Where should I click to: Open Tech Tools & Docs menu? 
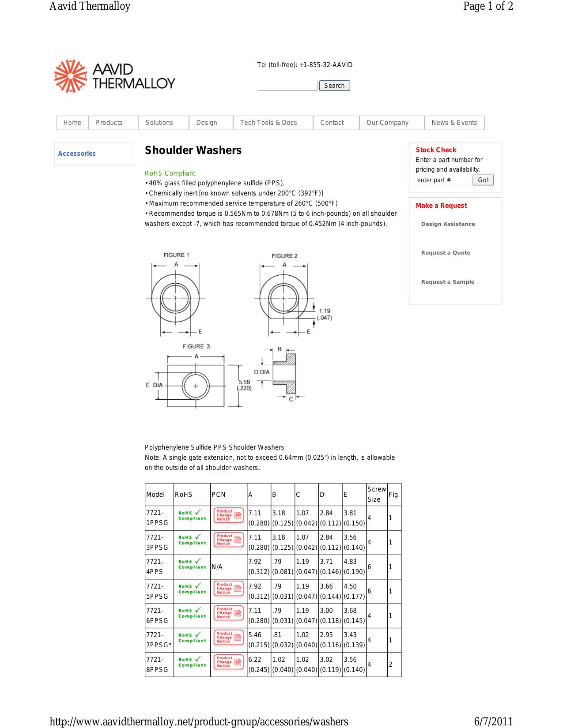tap(273, 123)
